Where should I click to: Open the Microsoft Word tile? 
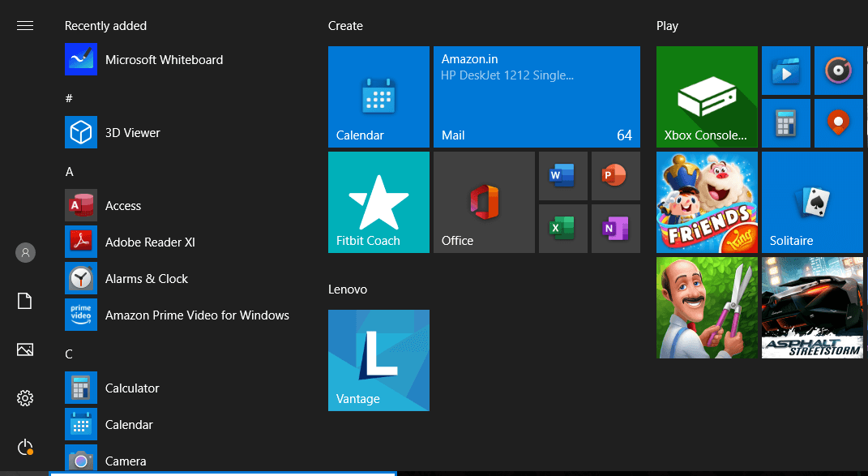coord(562,175)
